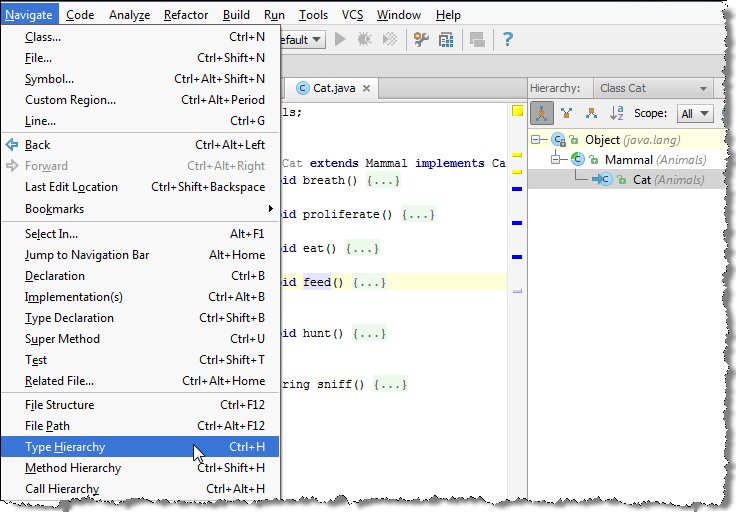Collapse the Object node in hierarchy tree
Image resolution: width=736 pixels, height=512 pixels.
pyautogui.click(x=537, y=140)
